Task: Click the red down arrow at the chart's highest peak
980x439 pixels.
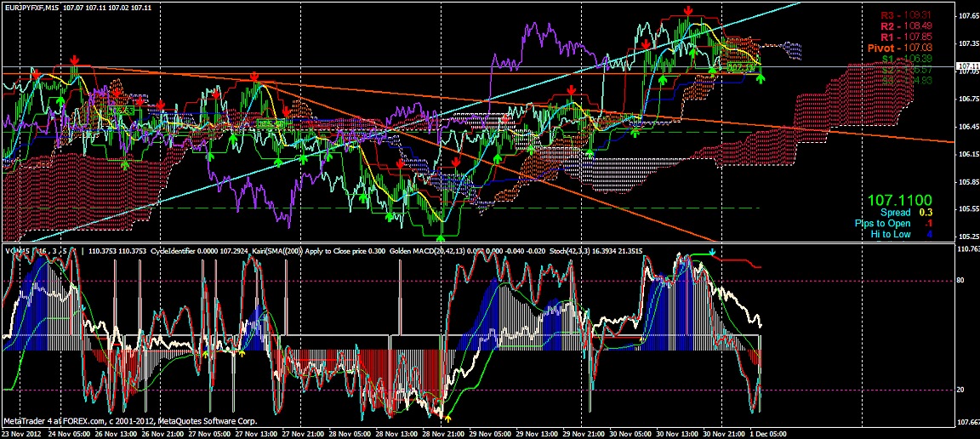Action: point(688,10)
